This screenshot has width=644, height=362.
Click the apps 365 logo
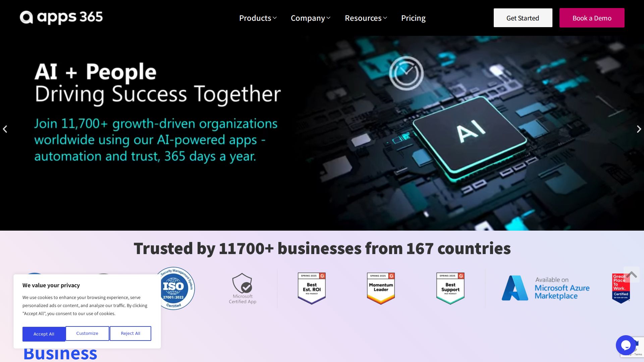pos(61,17)
